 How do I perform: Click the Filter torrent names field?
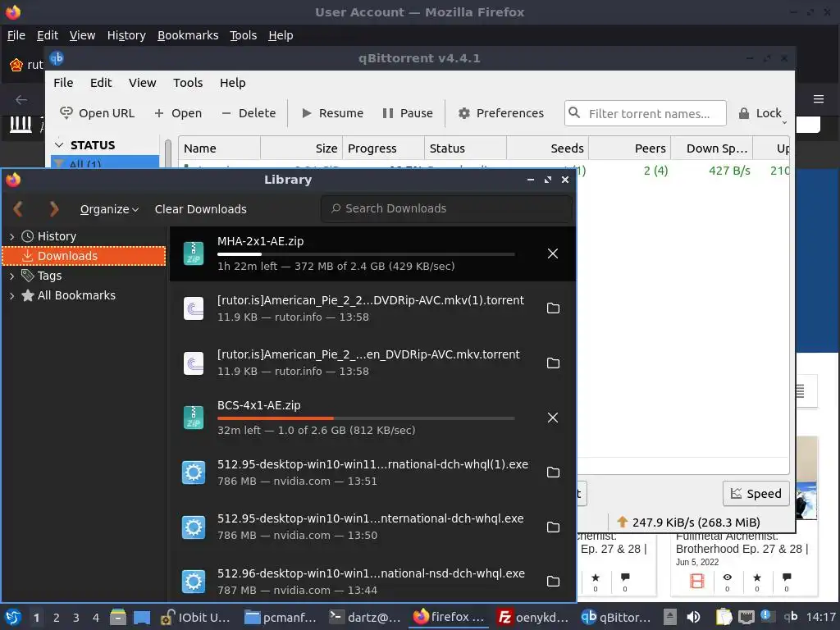pos(645,113)
